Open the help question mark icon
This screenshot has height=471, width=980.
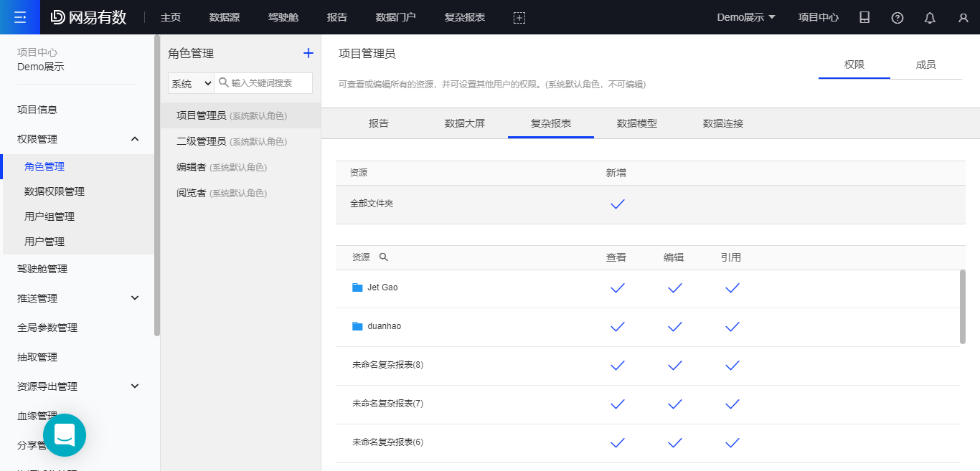(897, 18)
